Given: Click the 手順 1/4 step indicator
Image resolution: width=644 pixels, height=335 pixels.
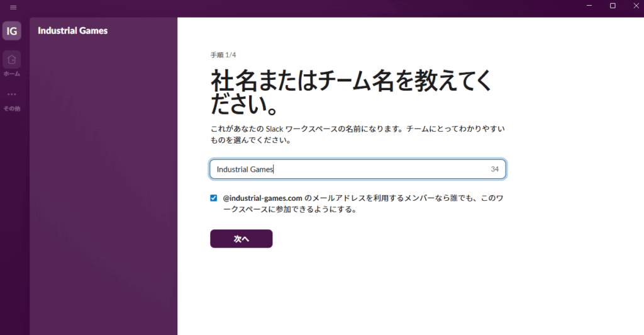Looking at the screenshot, I should [223, 55].
